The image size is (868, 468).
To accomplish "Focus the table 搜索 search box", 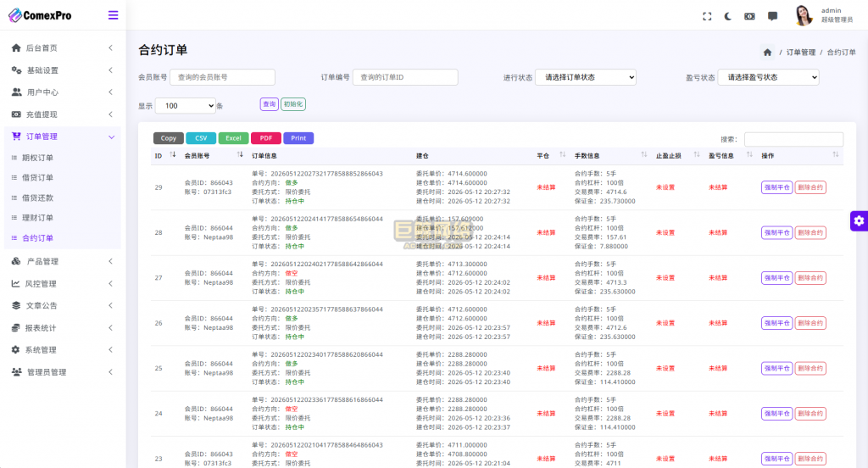I will pos(793,139).
